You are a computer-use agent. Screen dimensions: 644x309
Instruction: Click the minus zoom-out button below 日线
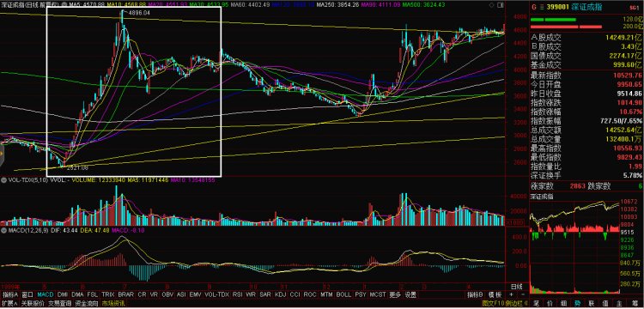click(x=522, y=294)
